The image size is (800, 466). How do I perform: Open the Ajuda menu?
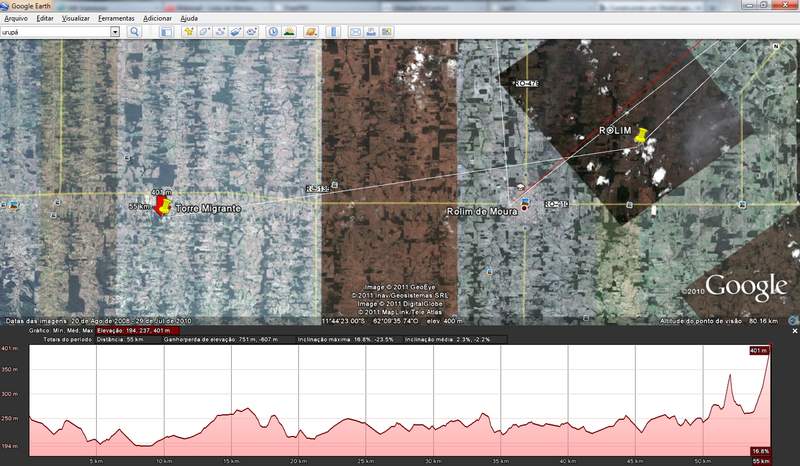point(189,18)
